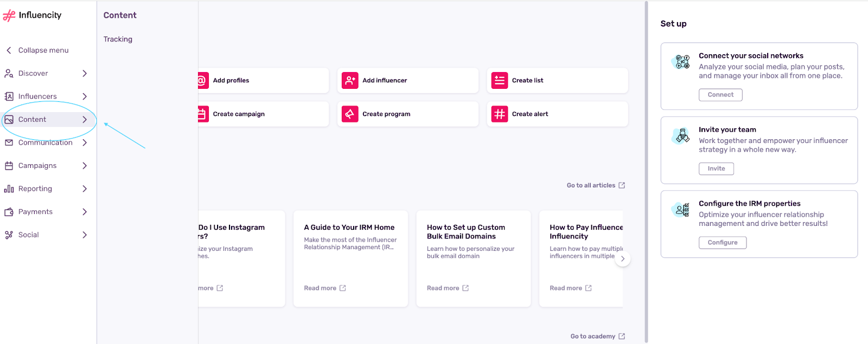Screen dimensions: 868x344
Task: Click the Create program megaphone icon
Action: tap(350, 114)
